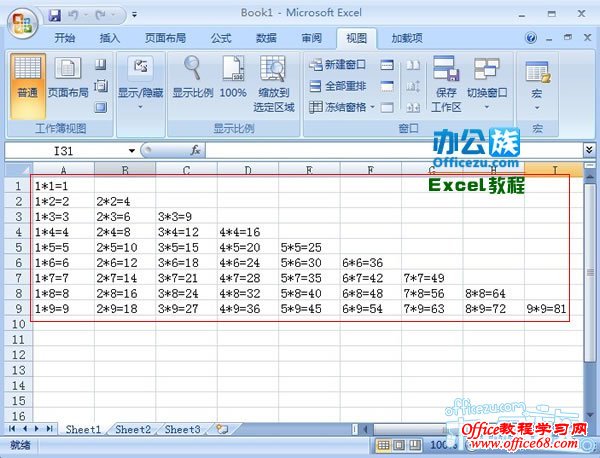Open the Insert (插入) tab

coord(110,38)
